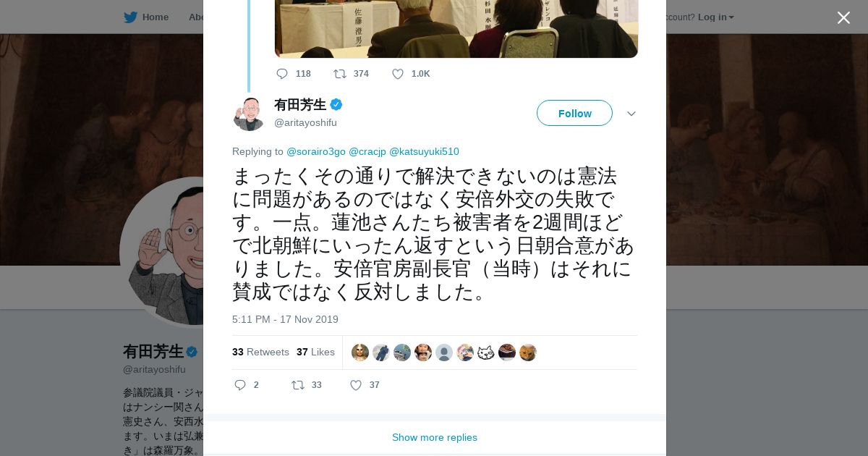This screenshot has width=868, height=456.
Task: Open the @katsuyuki510 mention link
Action: [x=424, y=151]
